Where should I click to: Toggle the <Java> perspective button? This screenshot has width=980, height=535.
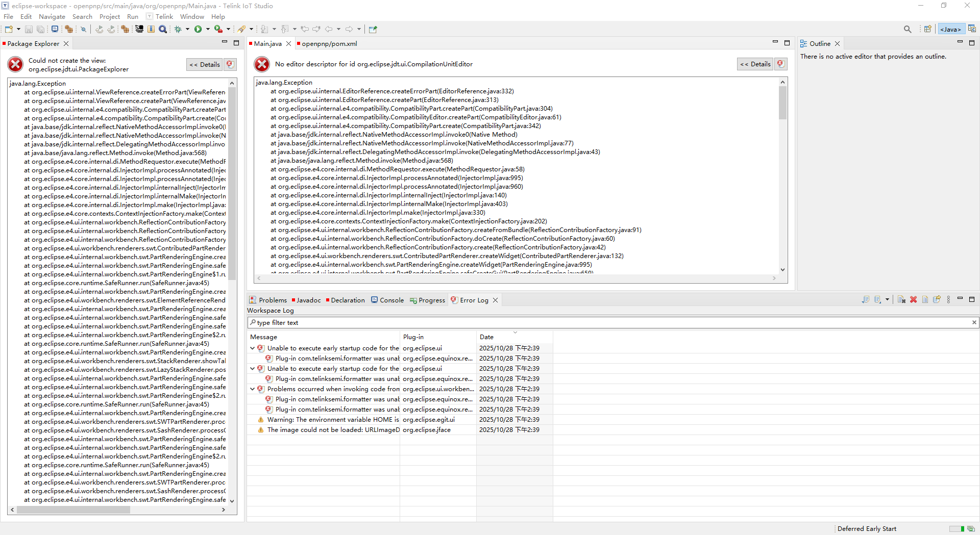pyautogui.click(x=951, y=29)
